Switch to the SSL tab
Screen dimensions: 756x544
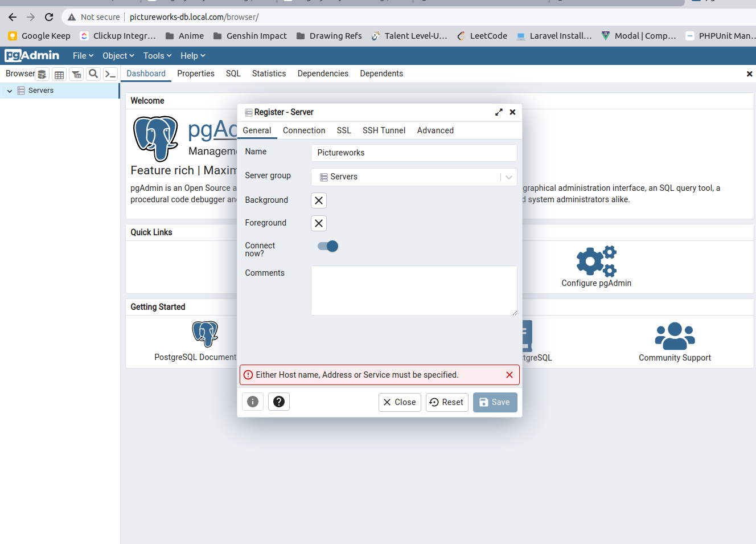point(344,130)
